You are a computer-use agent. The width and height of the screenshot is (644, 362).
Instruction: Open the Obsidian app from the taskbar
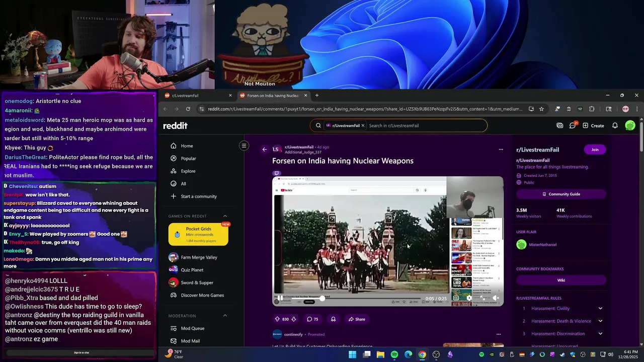point(450,354)
